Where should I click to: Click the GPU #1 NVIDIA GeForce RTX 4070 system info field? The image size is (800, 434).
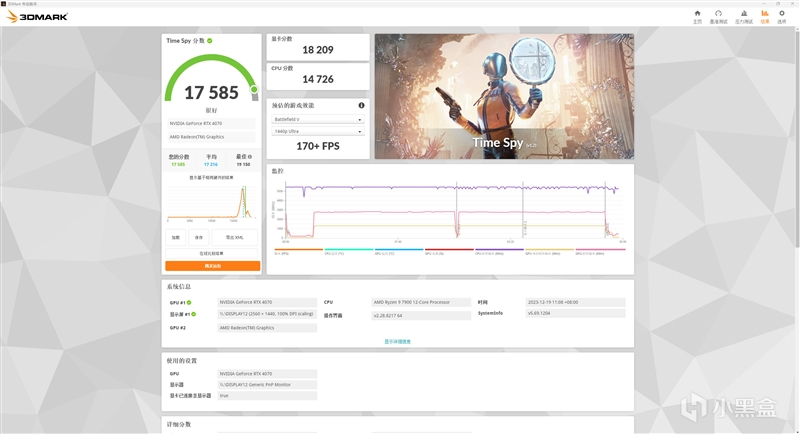[x=267, y=302]
